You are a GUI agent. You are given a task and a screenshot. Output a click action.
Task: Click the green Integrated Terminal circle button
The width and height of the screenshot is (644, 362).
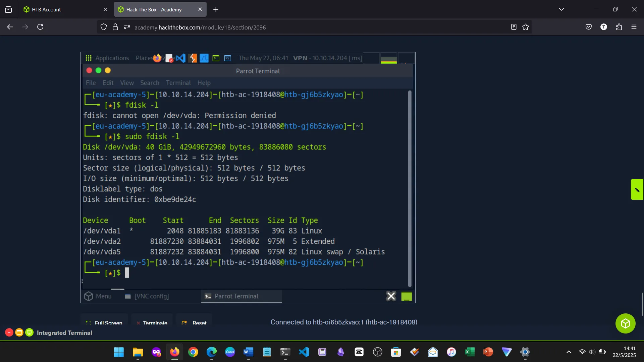coord(30,333)
